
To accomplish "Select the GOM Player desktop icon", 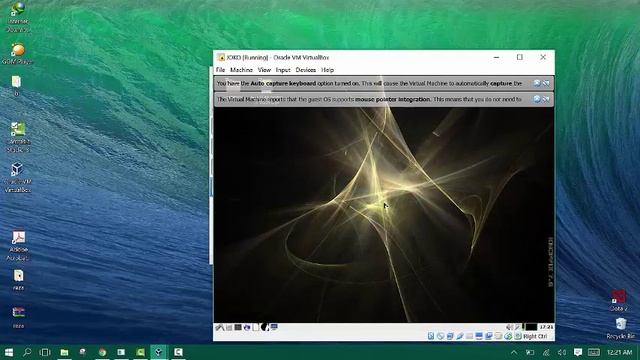I will click(17, 53).
